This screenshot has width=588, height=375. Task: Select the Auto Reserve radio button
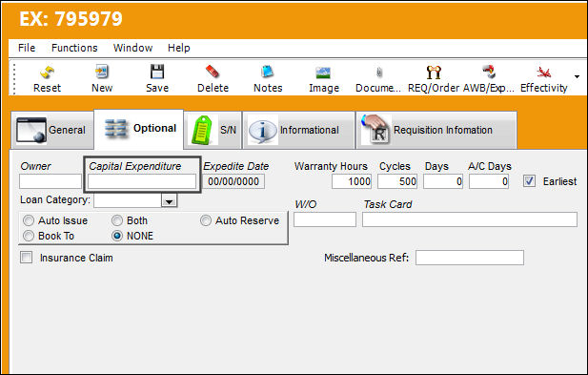[206, 220]
